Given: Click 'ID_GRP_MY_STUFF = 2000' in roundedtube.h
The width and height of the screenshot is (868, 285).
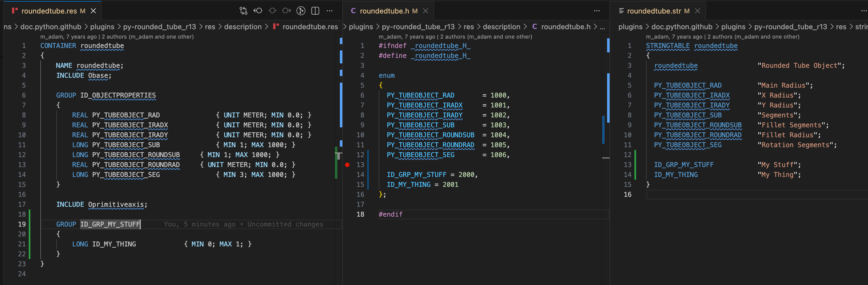Looking at the screenshot, I should click(430, 175).
